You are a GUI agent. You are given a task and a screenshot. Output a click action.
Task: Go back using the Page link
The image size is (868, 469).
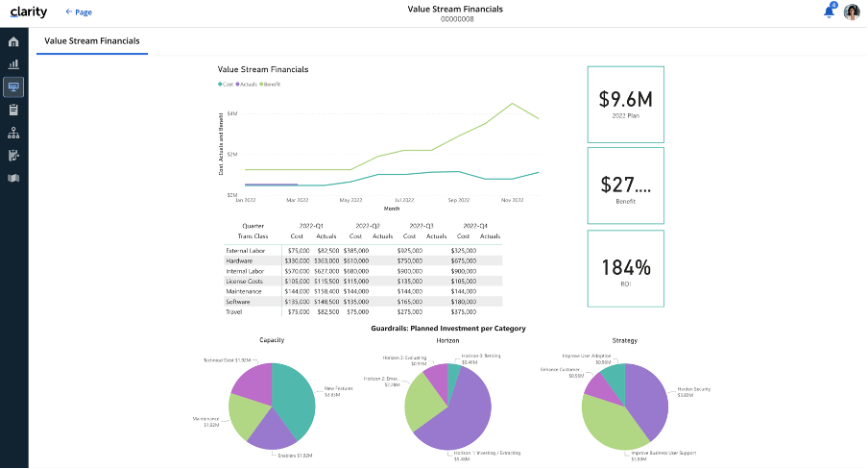(79, 12)
